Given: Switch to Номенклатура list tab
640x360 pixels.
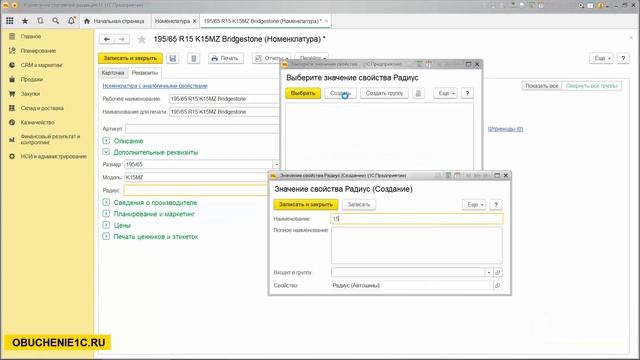Looking at the screenshot, I should pyautogui.click(x=172, y=21).
